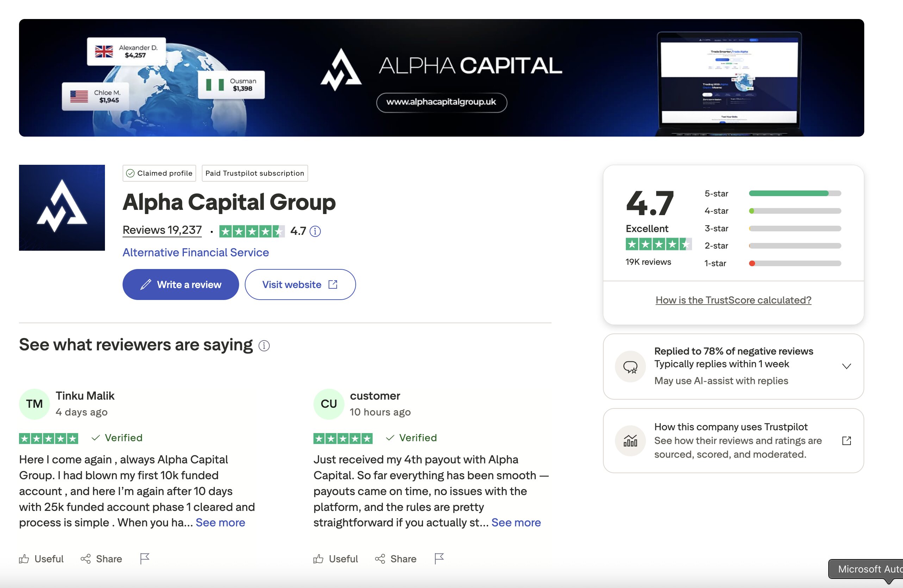The image size is (903, 588).
Task: Click pencil icon in Write a review
Action: point(146,284)
